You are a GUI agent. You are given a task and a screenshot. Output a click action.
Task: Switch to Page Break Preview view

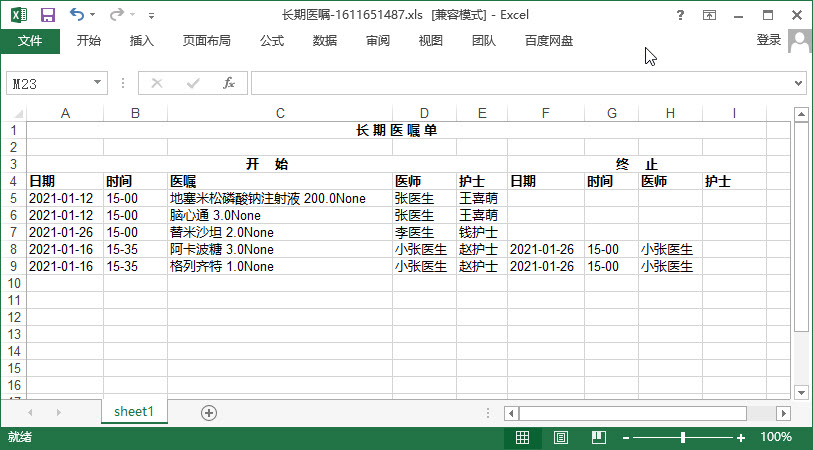click(599, 438)
